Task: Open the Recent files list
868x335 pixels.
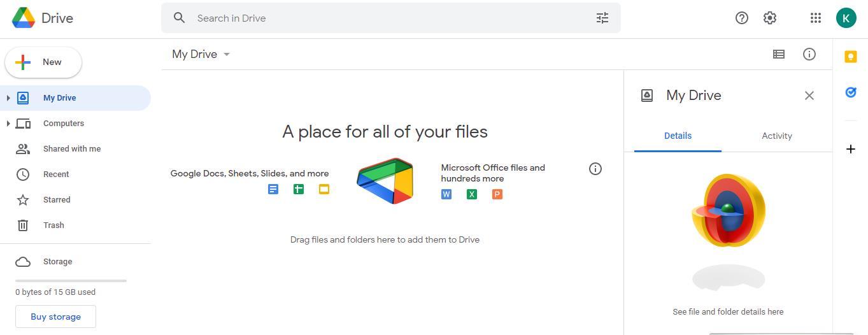Action: coord(75,175)
